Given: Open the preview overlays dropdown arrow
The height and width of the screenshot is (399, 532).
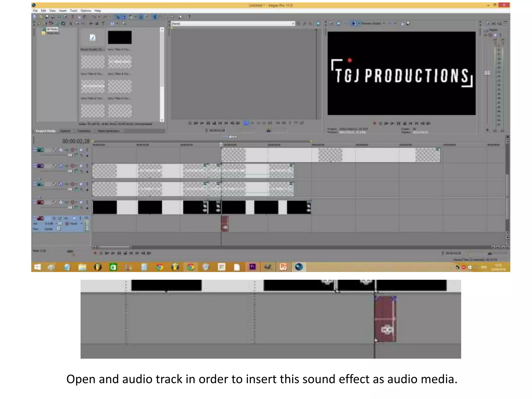Looking at the screenshot, I should (x=395, y=23).
